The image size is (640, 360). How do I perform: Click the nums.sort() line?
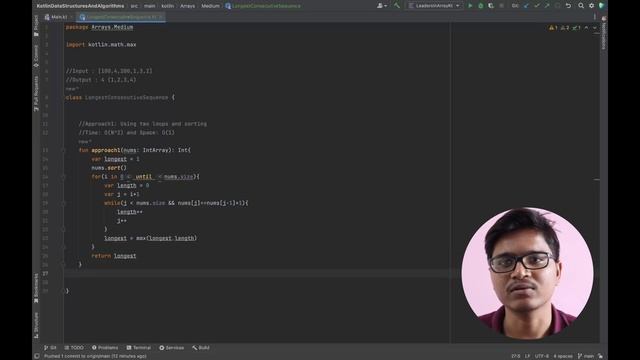109,168
